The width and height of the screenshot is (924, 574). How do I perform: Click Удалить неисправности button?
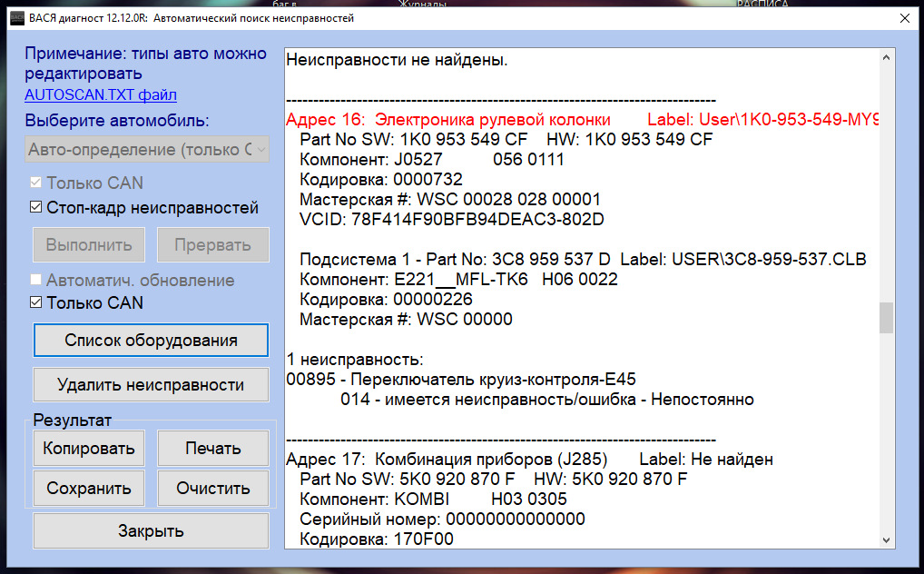[151, 384]
